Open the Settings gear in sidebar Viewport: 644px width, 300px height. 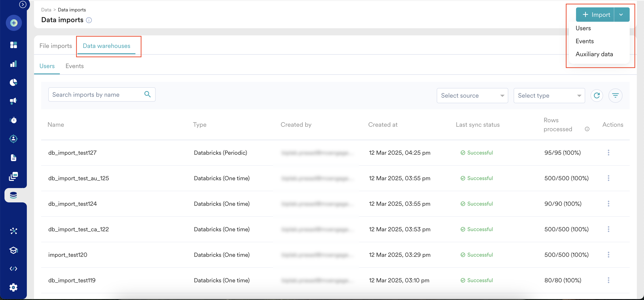(13, 287)
